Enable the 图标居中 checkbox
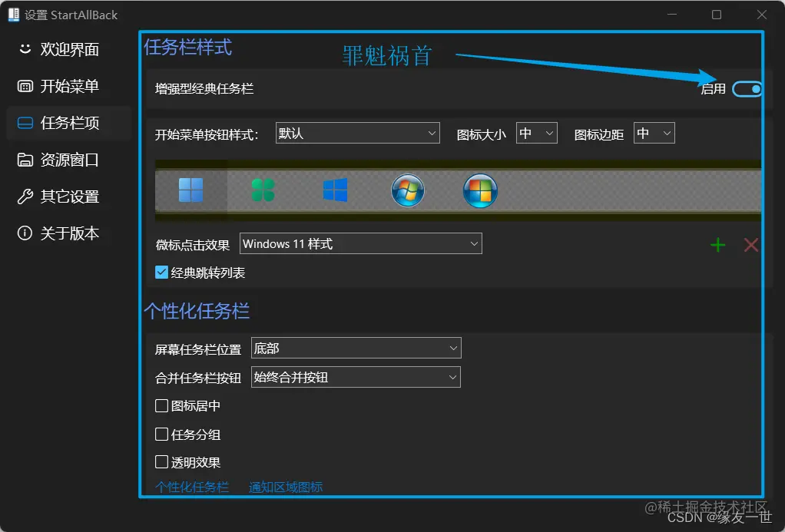Screen dimensions: 785x532 click(161, 407)
